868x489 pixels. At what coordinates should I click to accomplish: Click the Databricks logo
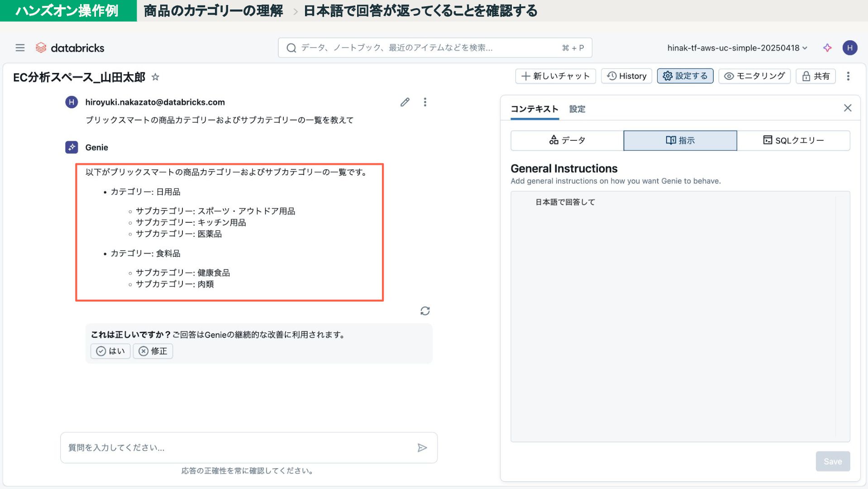pos(70,48)
